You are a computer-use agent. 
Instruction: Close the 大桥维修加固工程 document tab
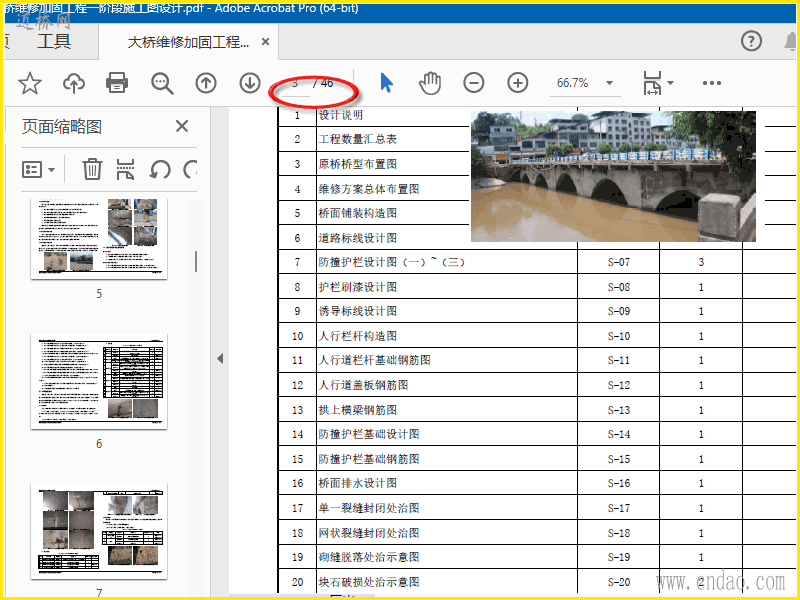click(265, 42)
